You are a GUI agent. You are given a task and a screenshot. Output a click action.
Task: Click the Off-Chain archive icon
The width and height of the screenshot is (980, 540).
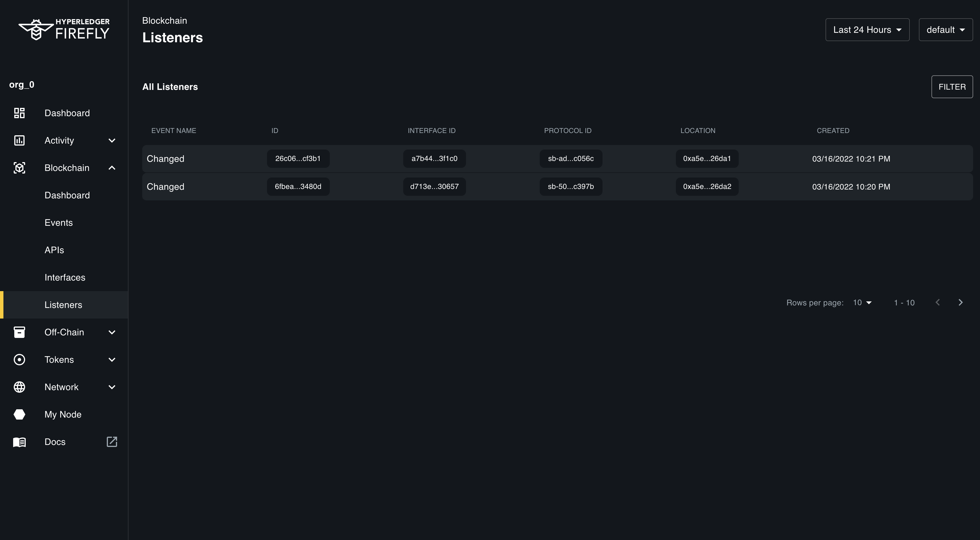[x=19, y=332]
